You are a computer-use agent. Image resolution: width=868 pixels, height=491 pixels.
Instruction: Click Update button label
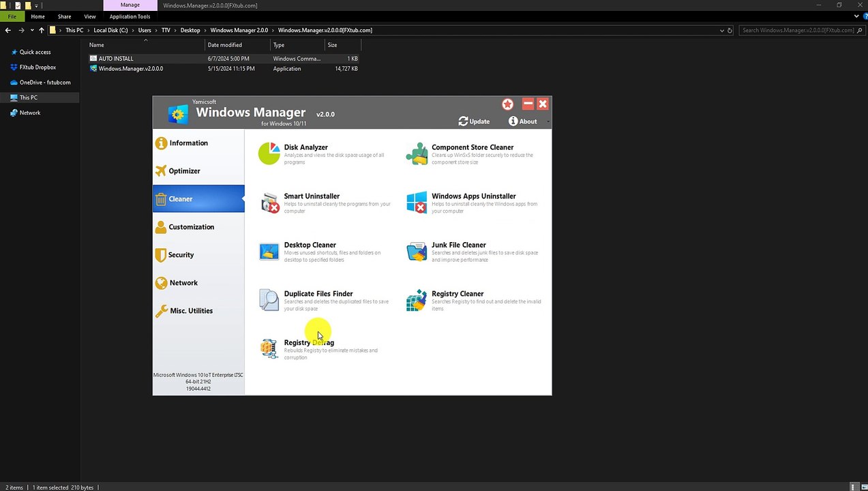point(479,121)
